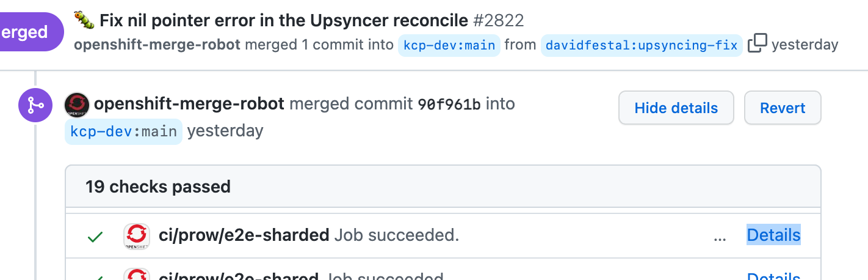868x280 pixels.
Task: Click the purple merge icon in timeline
Action: point(35,105)
